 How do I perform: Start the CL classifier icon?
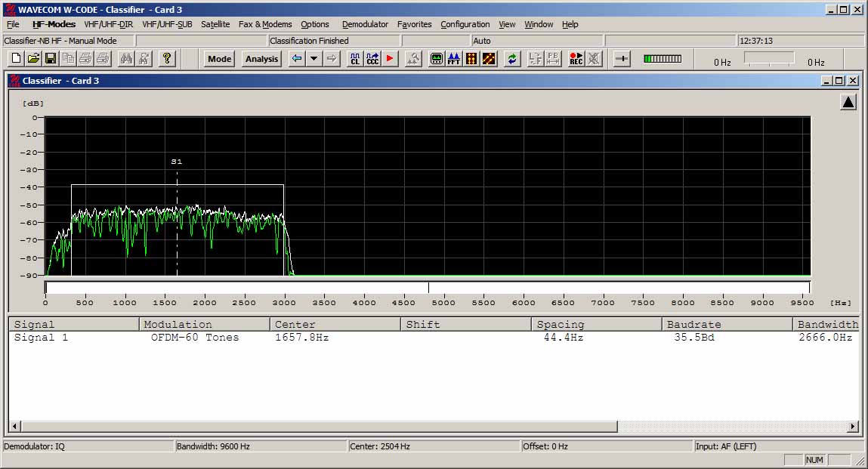click(x=355, y=59)
